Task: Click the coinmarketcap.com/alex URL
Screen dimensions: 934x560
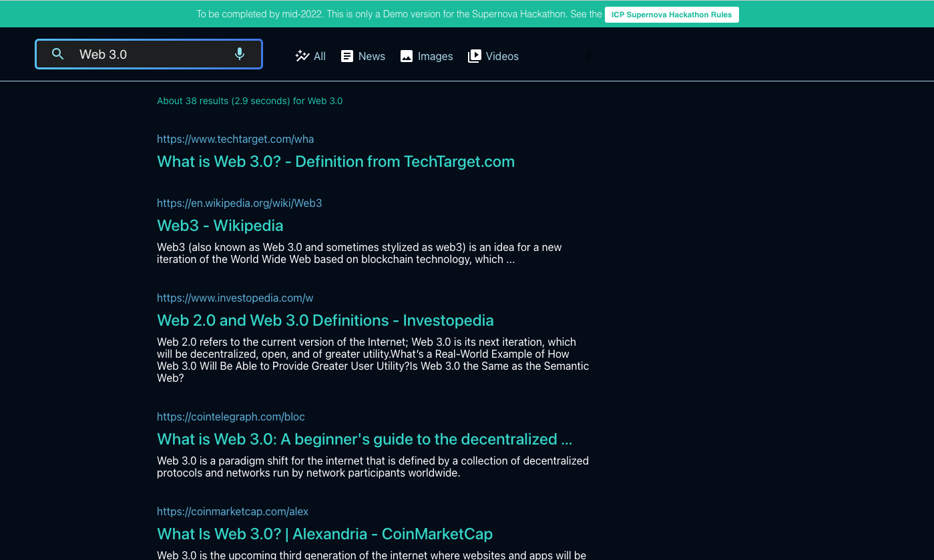Action: tap(232, 511)
